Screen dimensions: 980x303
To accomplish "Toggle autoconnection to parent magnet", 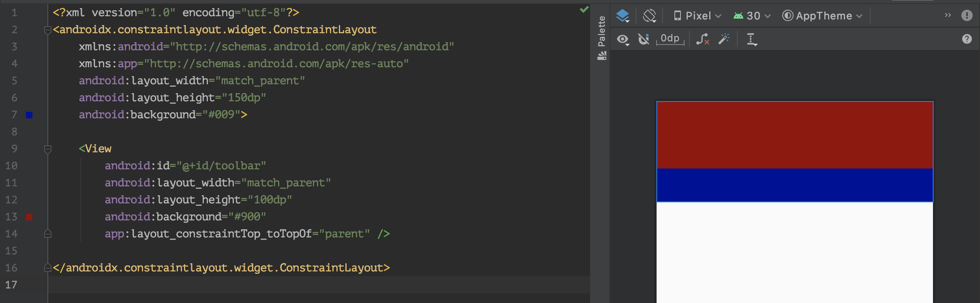I will (644, 39).
